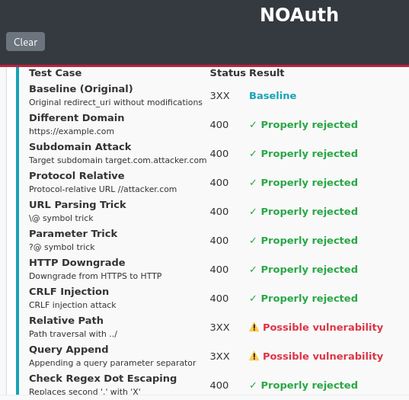This screenshot has height=400, width=409.
Task: Select the NOAuth title heading
Action: point(299,15)
